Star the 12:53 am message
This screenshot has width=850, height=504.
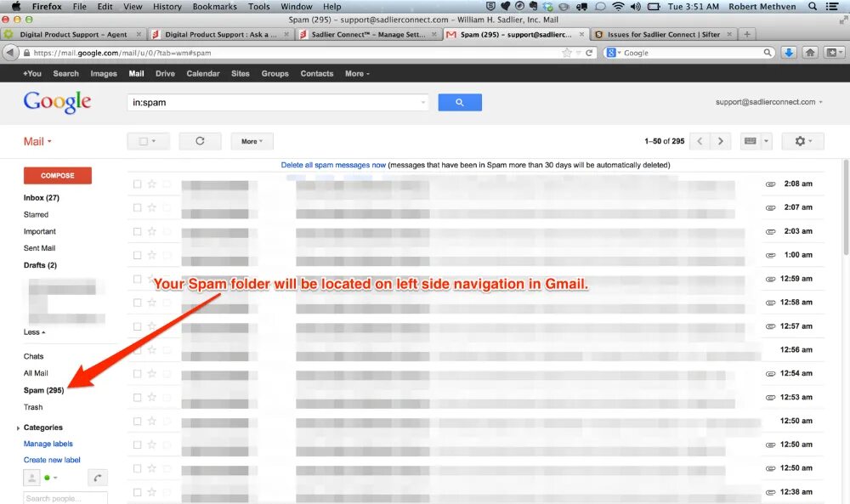[152, 397]
